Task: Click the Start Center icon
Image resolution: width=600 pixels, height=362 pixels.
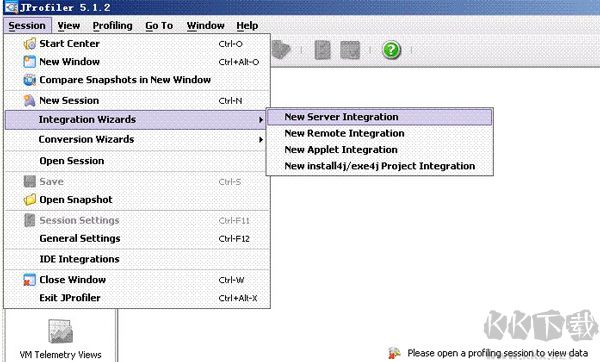Action: (x=29, y=44)
